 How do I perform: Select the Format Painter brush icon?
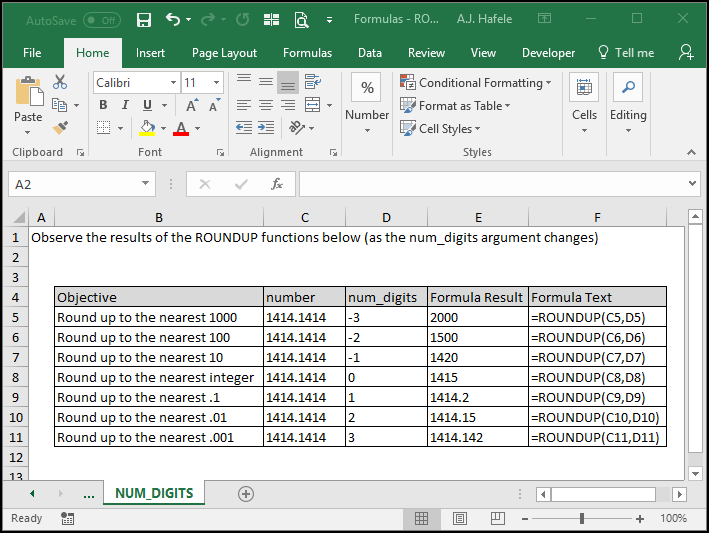pos(60,128)
